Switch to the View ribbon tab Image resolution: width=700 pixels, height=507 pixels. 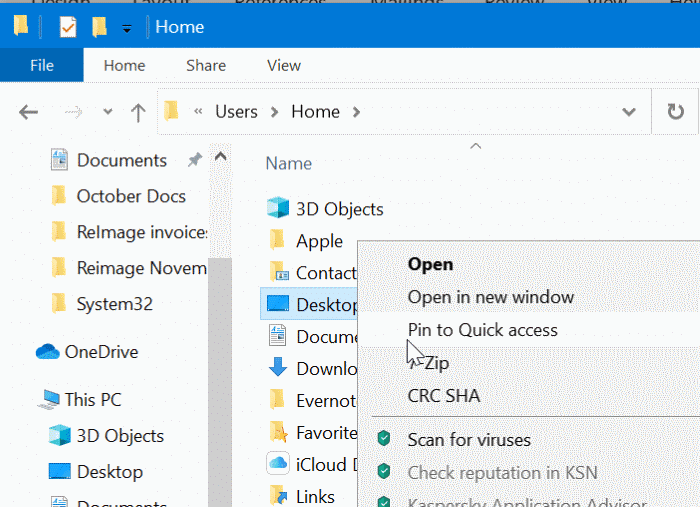[284, 66]
